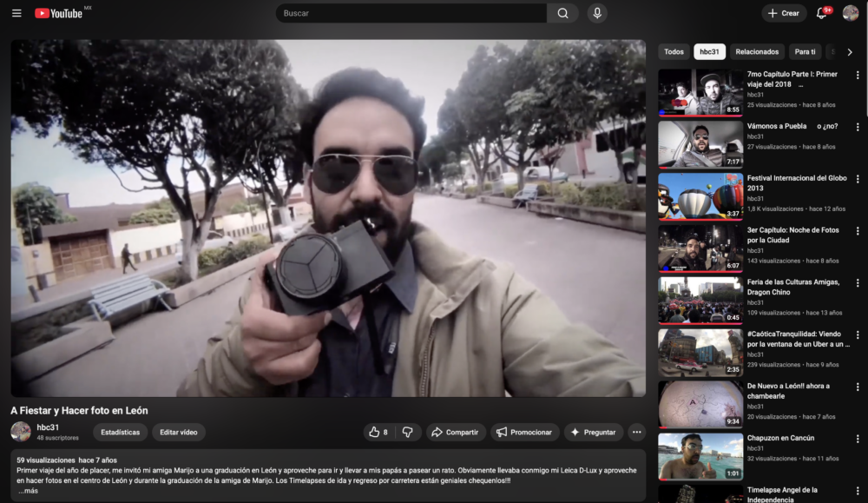Click the YouTube logo to go home

[x=59, y=13]
